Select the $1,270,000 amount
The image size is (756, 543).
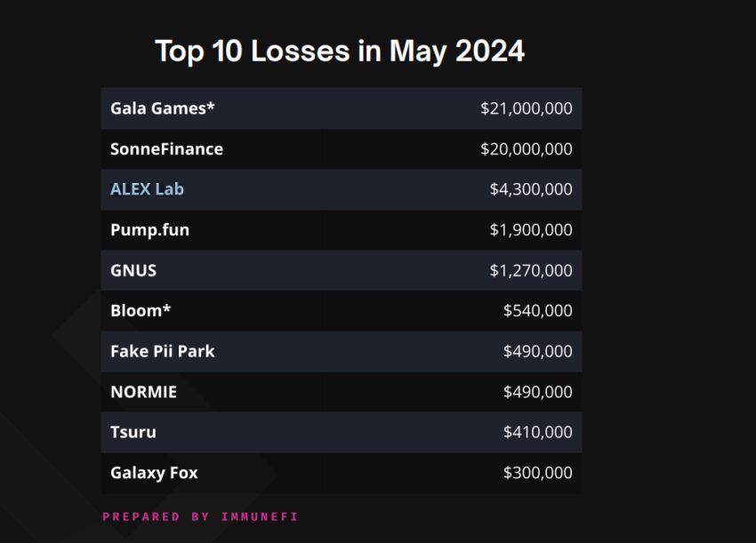coord(531,270)
